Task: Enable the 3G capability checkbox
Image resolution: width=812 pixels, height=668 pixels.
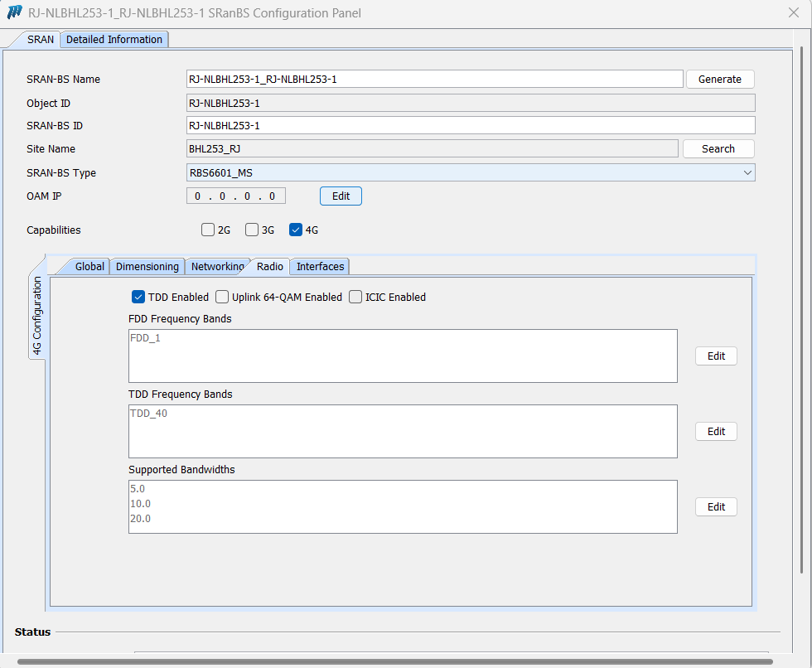Action: click(x=252, y=230)
